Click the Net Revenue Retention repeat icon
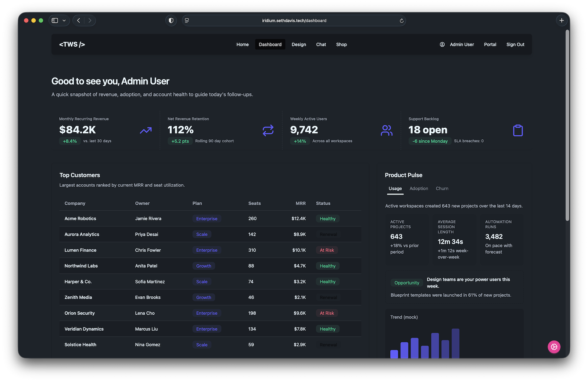Image resolution: width=588 pixels, height=382 pixels. click(268, 131)
